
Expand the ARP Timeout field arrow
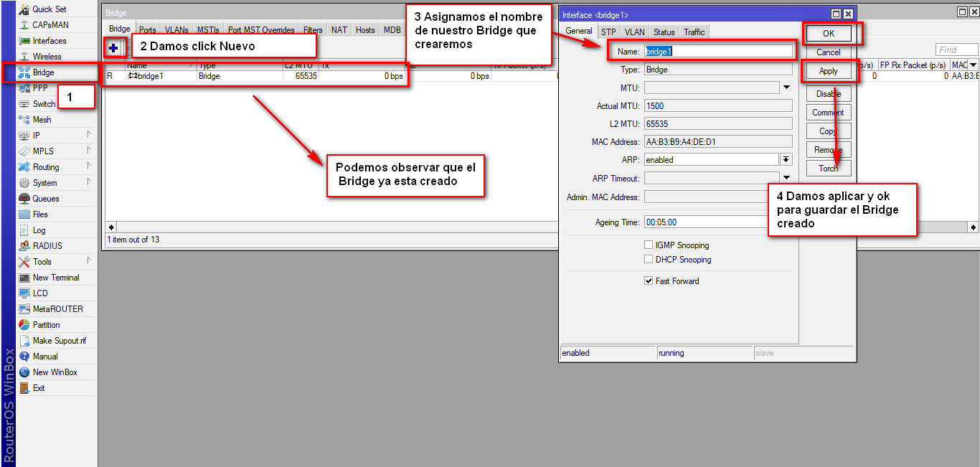tap(786, 178)
